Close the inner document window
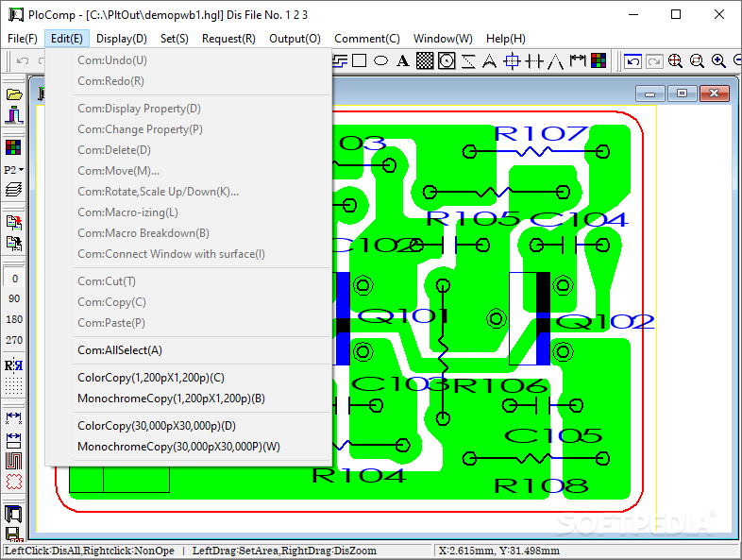Viewport: 742px width, 560px height. pyautogui.click(x=714, y=93)
